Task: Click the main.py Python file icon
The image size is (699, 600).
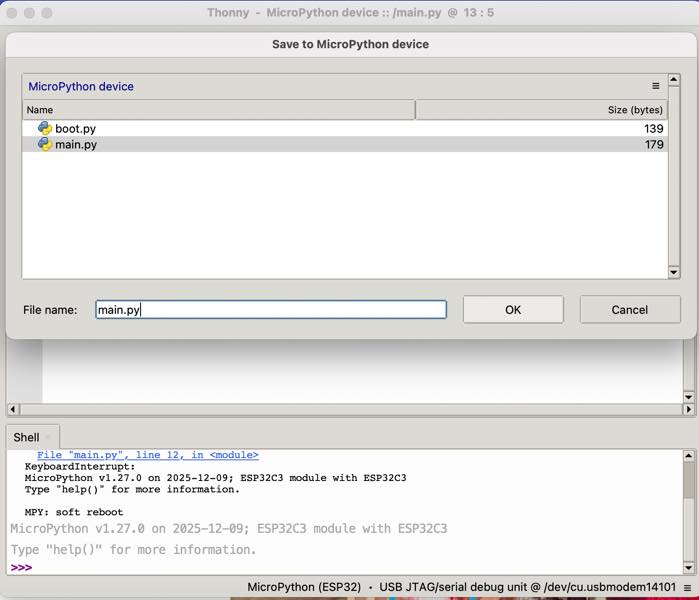Action: click(45, 144)
